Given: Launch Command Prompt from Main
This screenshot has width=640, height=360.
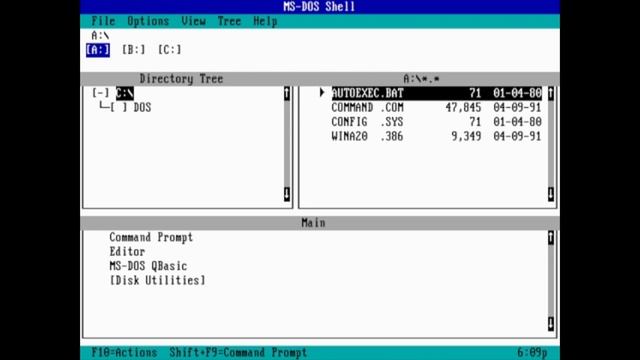Looking at the screenshot, I should click(x=151, y=237).
